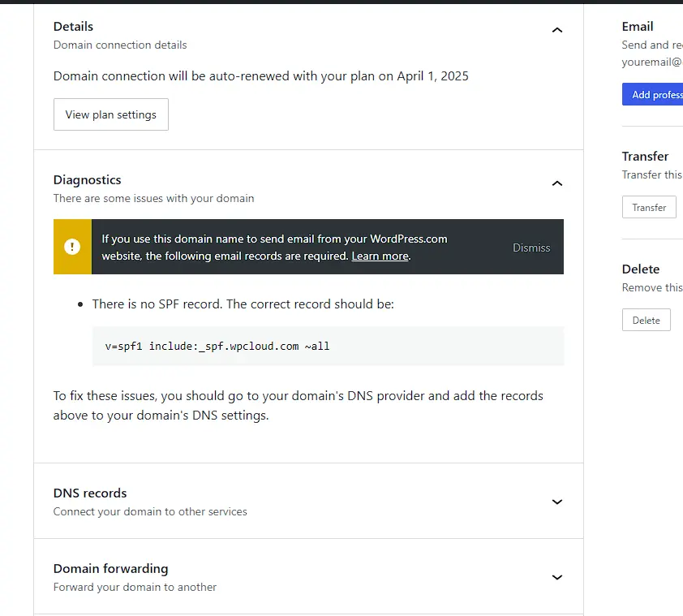
Task: Click the Diagnostics heading
Action: [x=87, y=179]
